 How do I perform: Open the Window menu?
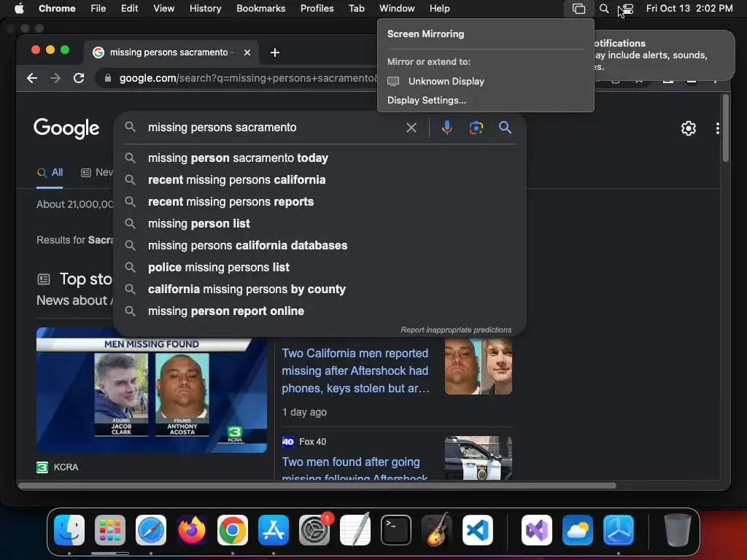[x=397, y=9]
